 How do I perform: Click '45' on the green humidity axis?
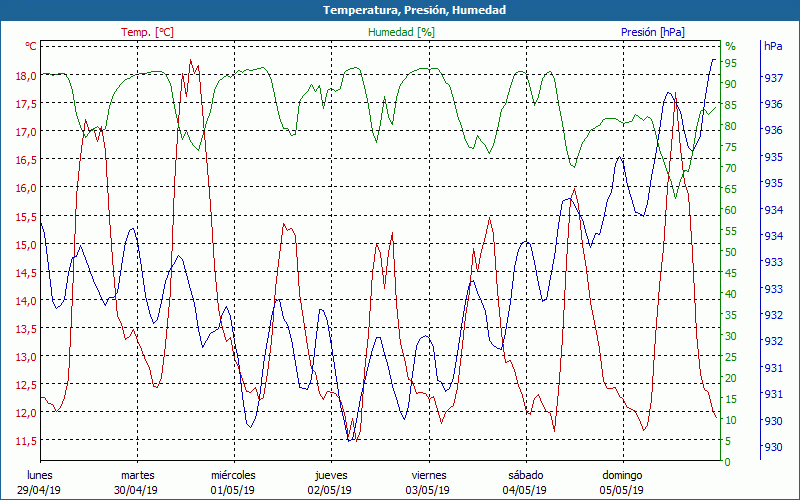click(x=731, y=273)
